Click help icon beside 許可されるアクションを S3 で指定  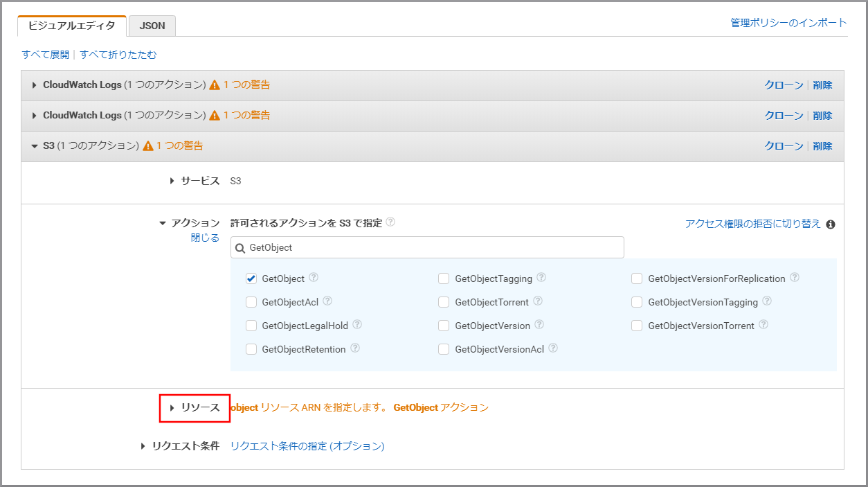tap(390, 222)
